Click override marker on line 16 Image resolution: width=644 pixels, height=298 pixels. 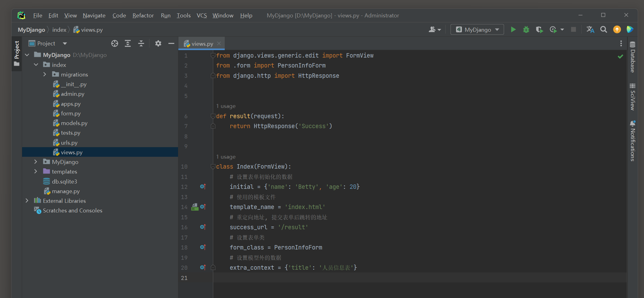pyautogui.click(x=203, y=227)
